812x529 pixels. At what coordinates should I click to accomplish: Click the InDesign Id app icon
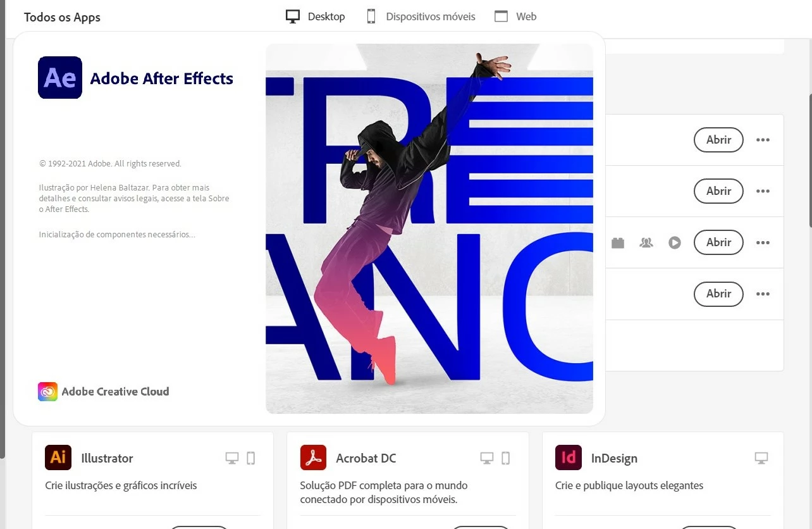[x=569, y=457]
